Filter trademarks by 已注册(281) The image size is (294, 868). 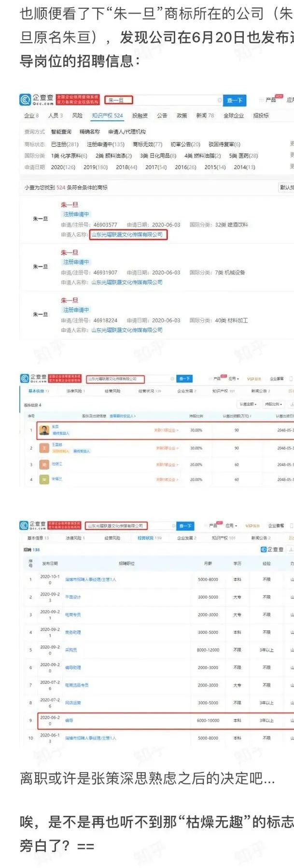65,144
